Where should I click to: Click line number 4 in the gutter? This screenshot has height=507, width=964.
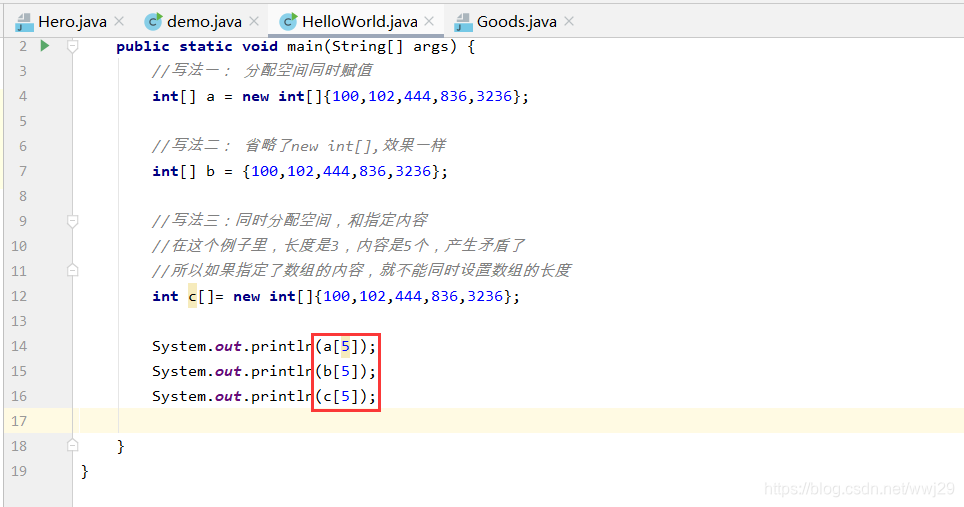point(23,96)
